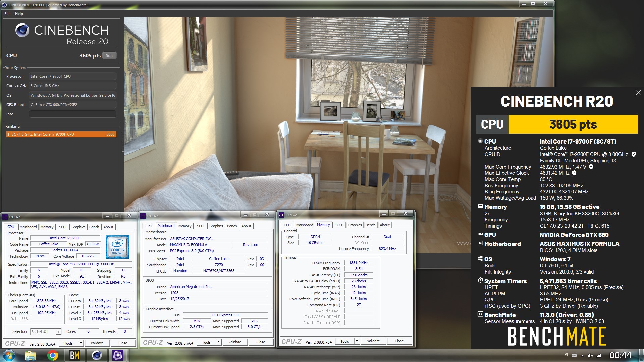Click the Info input field in Cinebench
644x362 pixels.
coord(72,114)
